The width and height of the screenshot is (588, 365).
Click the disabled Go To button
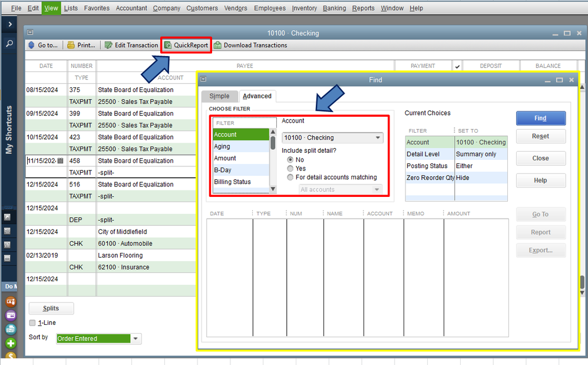coord(541,214)
